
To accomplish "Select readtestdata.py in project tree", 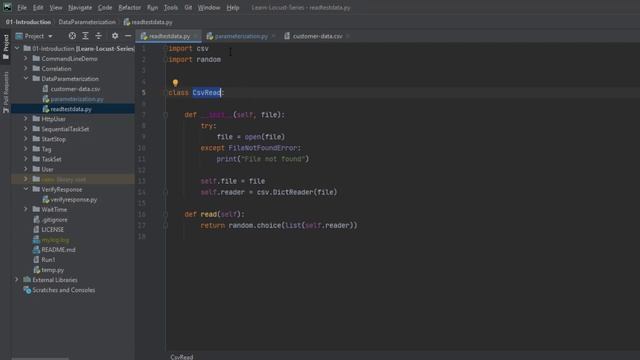I will pyautogui.click(x=71, y=109).
